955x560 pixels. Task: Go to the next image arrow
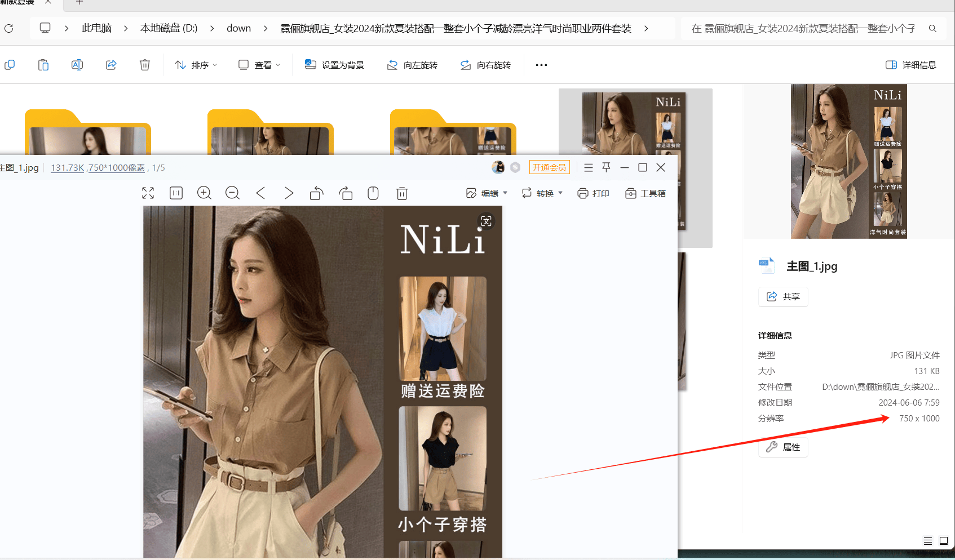(x=289, y=193)
